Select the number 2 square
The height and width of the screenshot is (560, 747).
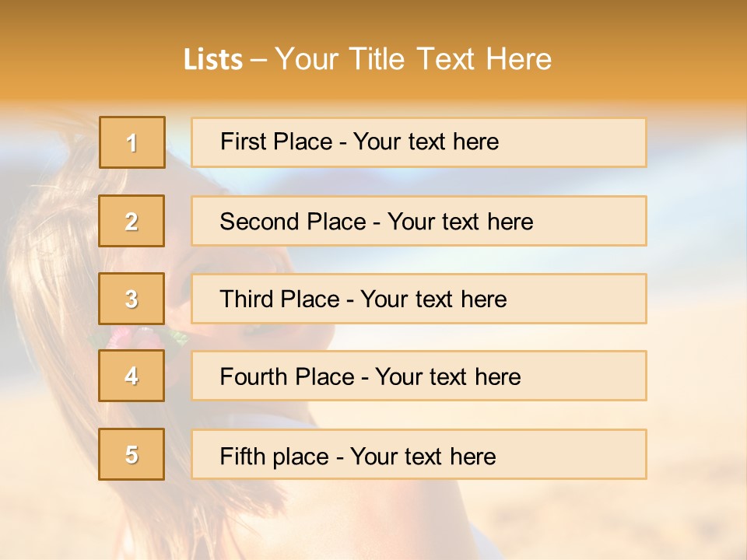[132, 221]
